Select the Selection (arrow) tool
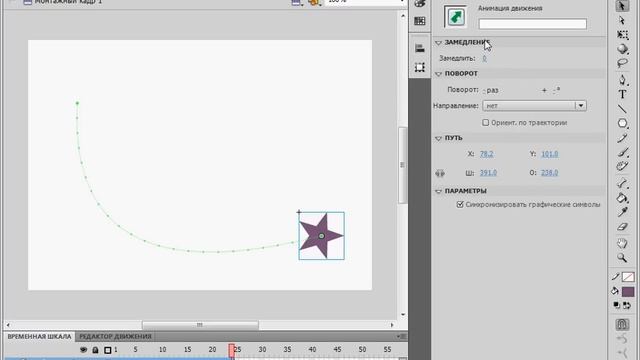This screenshot has height=360, width=640. (622, 6)
